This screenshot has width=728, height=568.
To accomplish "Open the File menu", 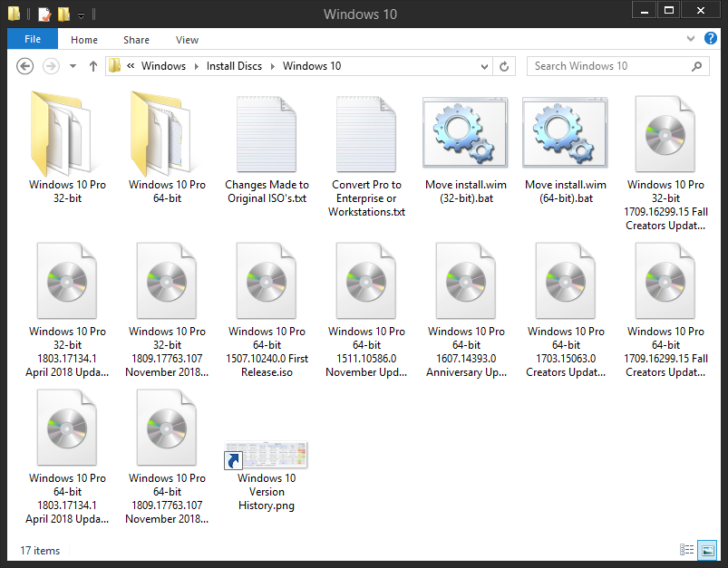I will [x=33, y=39].
